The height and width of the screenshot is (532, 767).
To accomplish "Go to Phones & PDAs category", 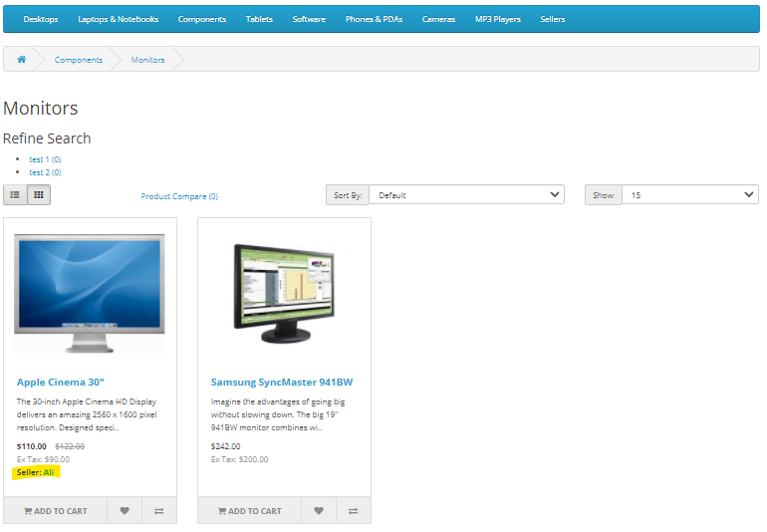I will click(x=375, y=19).
